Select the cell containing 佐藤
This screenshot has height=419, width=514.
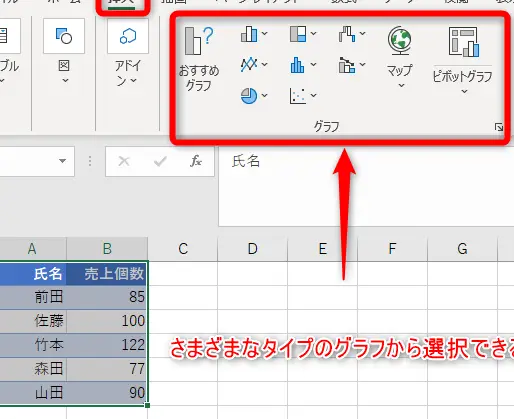point(33,321)
